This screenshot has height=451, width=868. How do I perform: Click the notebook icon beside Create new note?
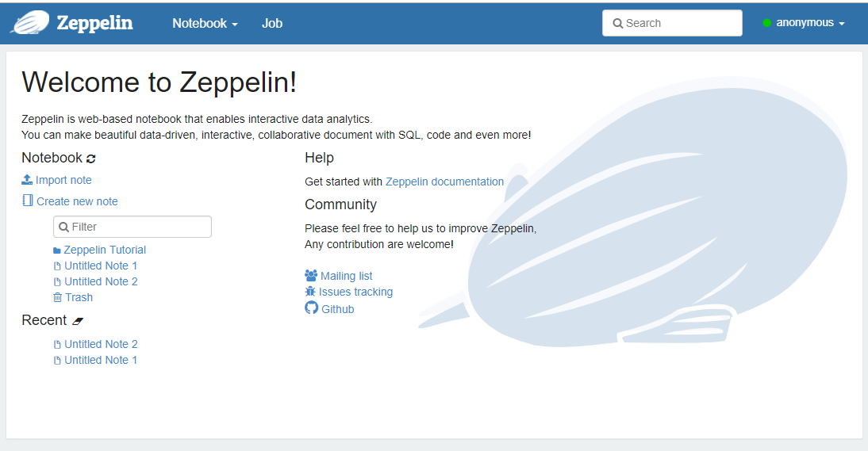coord(27,200)
